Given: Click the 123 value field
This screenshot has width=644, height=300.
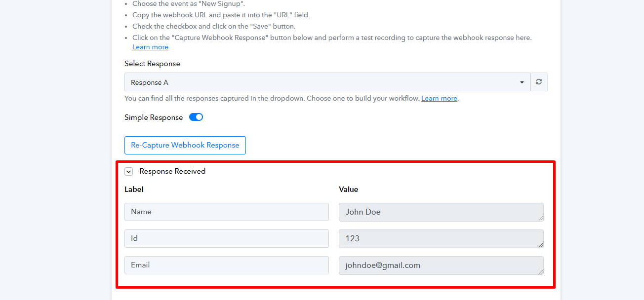Looking at the screenshot, I should [x=441, y=238].
